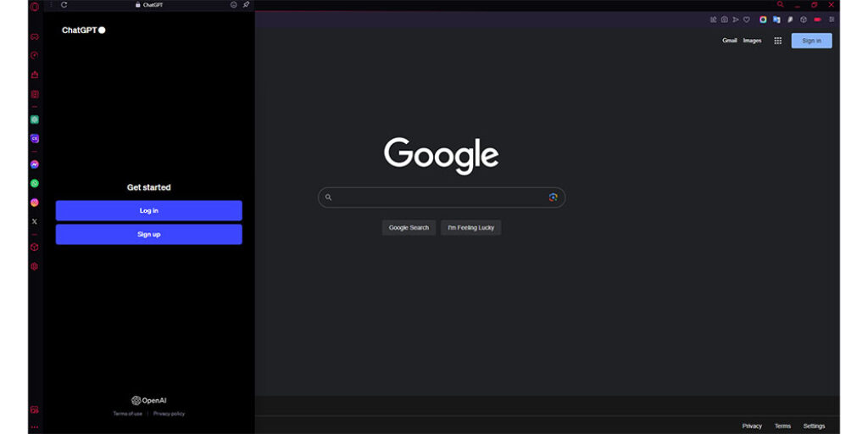
Task: Open the Twitch icon in sidebar
Action: point(34,75)
